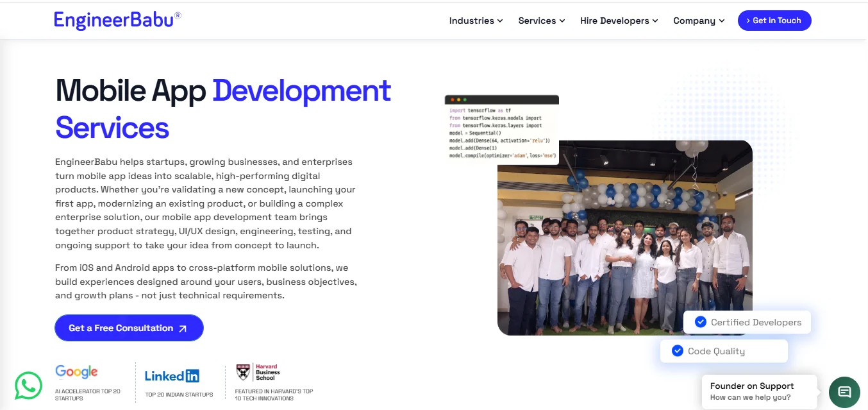Click the 'How can we help you?' text

(750, 398)
